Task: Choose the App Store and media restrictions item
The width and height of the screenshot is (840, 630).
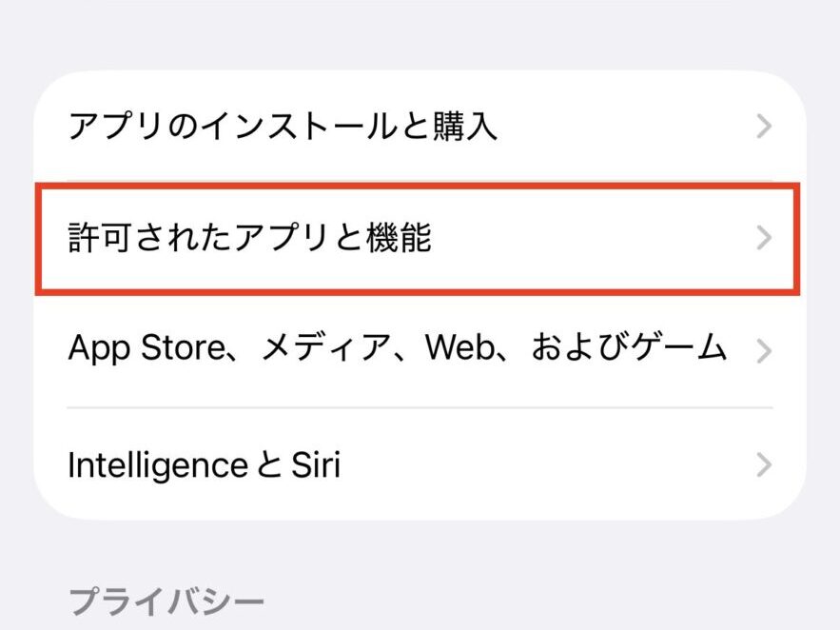Action: coord(419,350)
